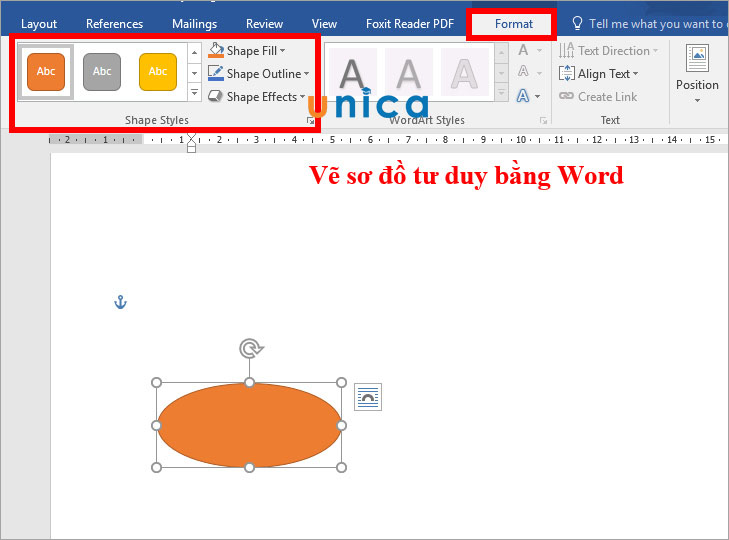Click the Shape Fill paint bucket icon
Screen dimensions: 729x540
coord(216,51)
